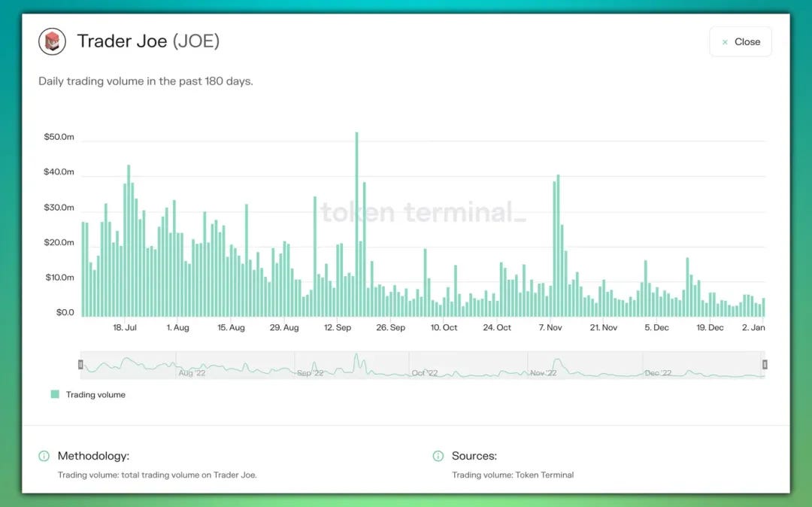The height and width of the screenshot is (507, 812).
Task: Click the 10. Oct x-axis label
Action: 444,327
